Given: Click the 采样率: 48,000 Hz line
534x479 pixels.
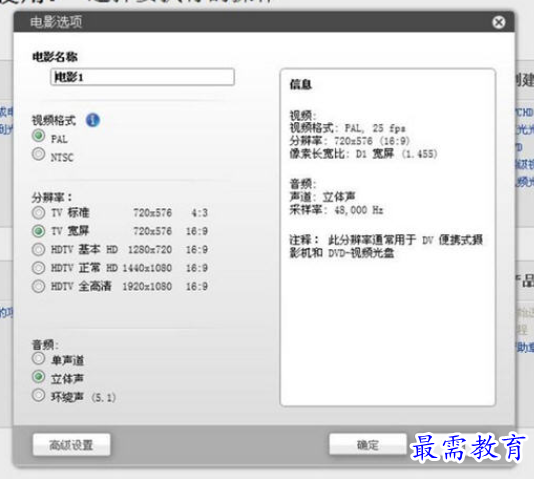Looking at the screenshot, I should click(x=336, y=210).
